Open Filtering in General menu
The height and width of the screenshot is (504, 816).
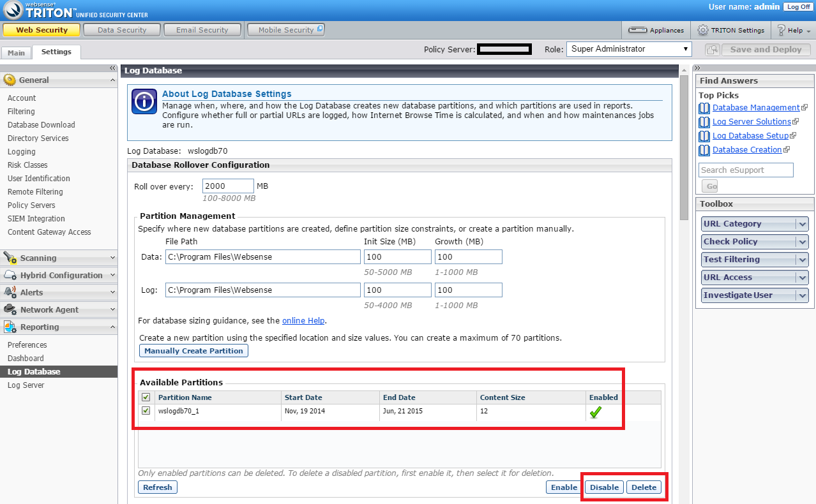[21, 112]
